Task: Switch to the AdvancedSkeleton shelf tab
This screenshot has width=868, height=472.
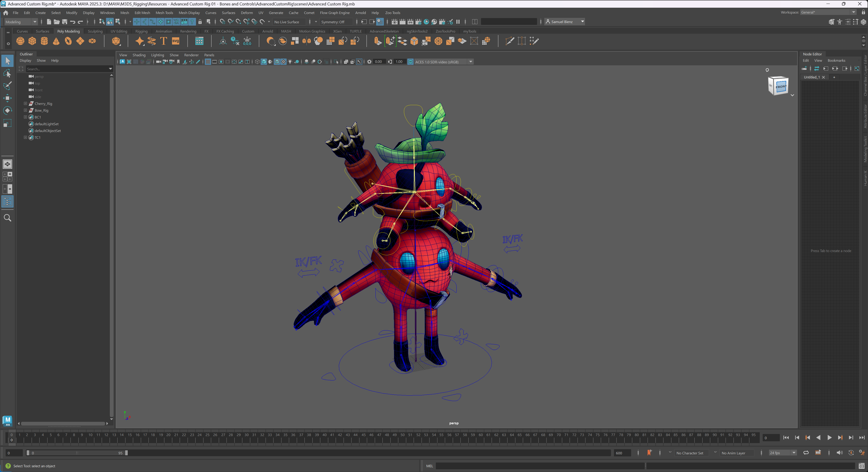Action: click(x=384, y=31)
